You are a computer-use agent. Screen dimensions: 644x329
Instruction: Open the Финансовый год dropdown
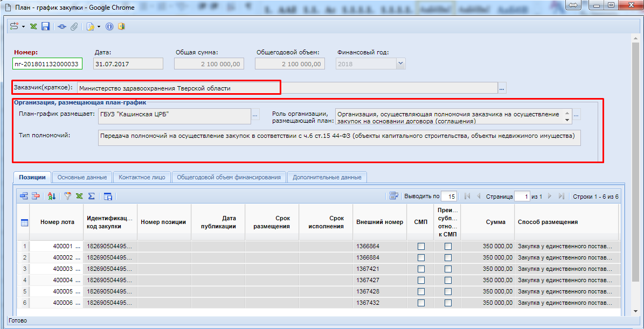pos(400,64)
